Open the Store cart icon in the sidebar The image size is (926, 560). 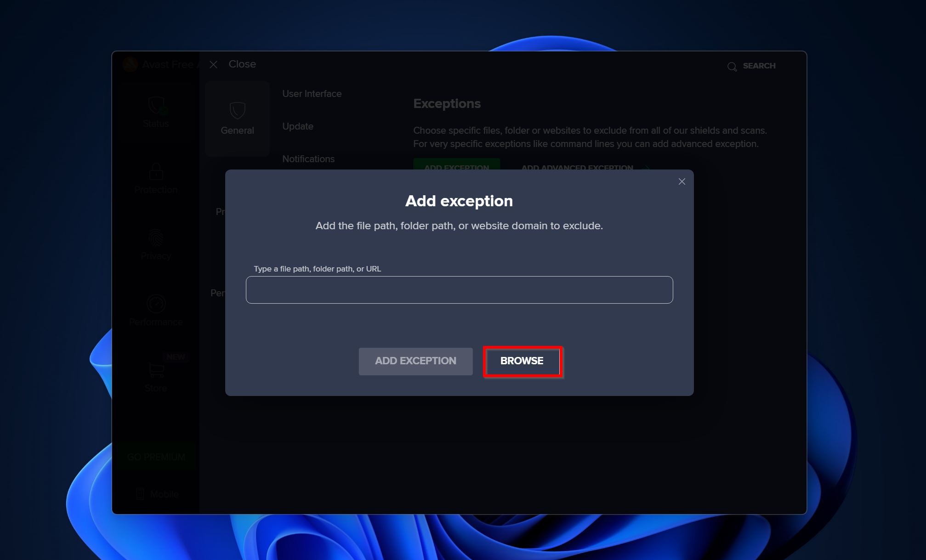click(x=156, y=370)
